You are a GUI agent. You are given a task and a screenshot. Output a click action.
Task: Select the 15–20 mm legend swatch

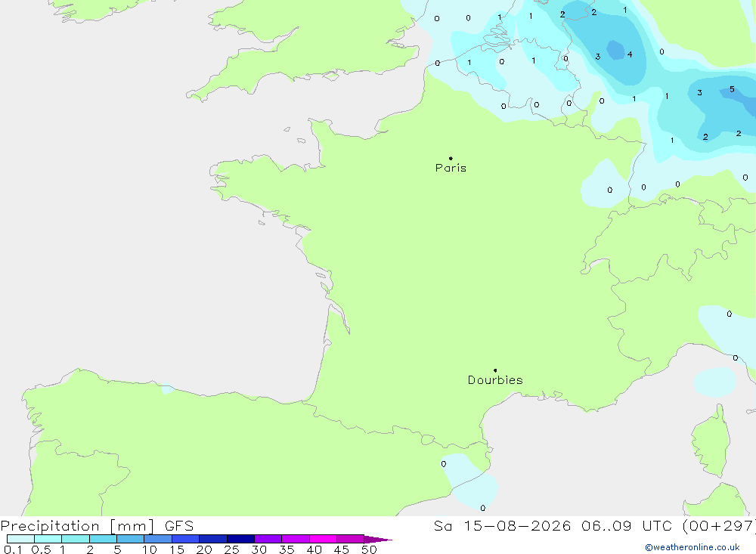186,539
